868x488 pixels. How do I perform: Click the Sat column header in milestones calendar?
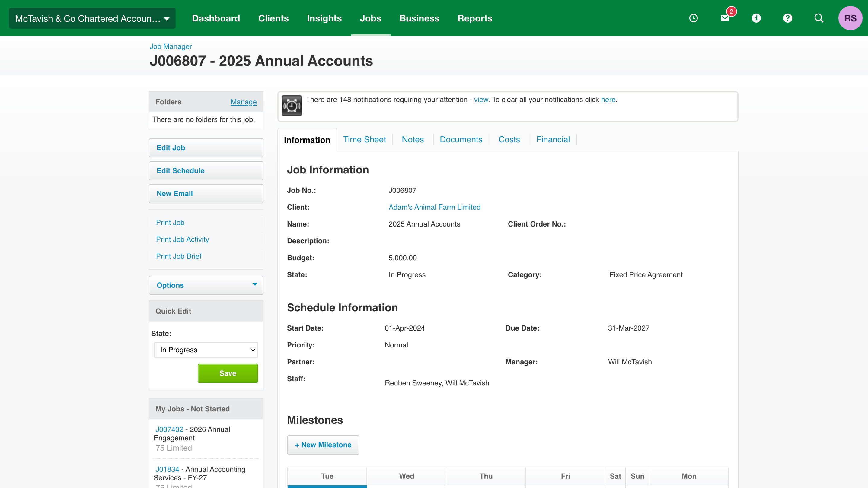click(x=615, y=476)
